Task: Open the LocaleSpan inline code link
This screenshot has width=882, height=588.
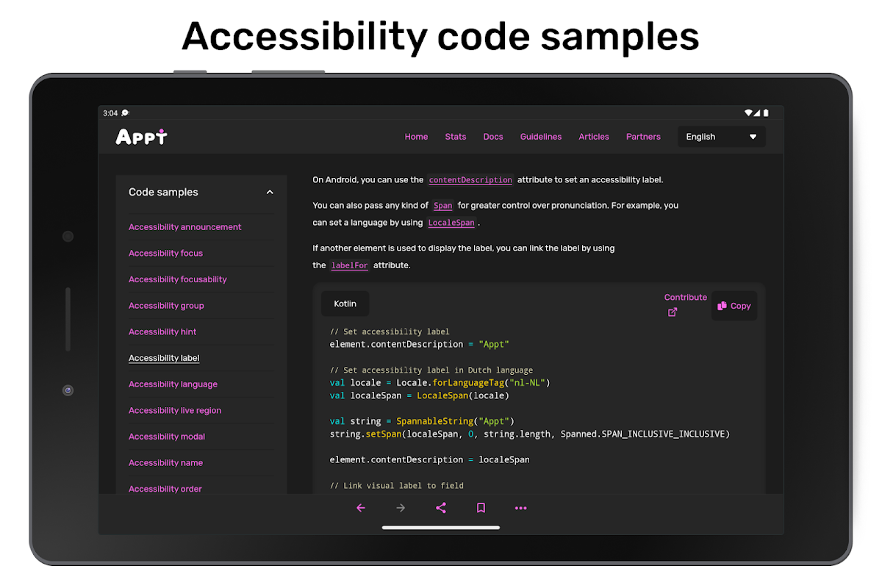Action: tap(452, 223)
